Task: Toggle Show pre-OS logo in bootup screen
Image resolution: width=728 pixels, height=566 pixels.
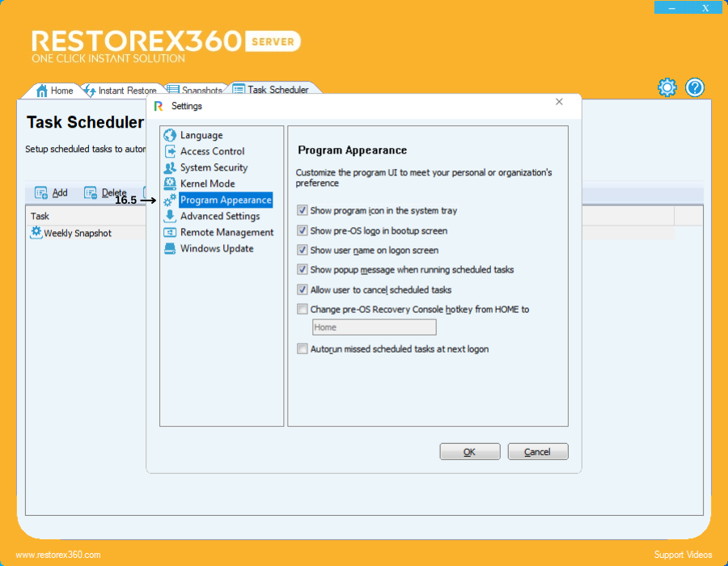Action: tap(303, 230)
